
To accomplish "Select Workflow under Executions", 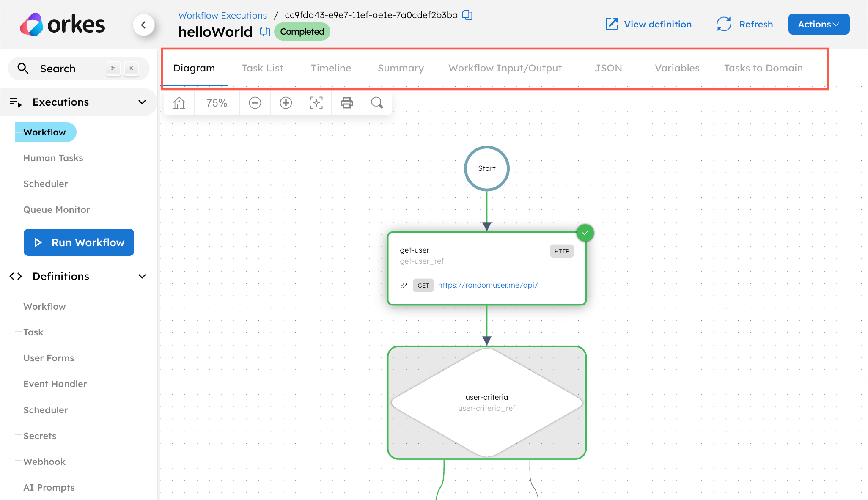I will tap(45, 132).
